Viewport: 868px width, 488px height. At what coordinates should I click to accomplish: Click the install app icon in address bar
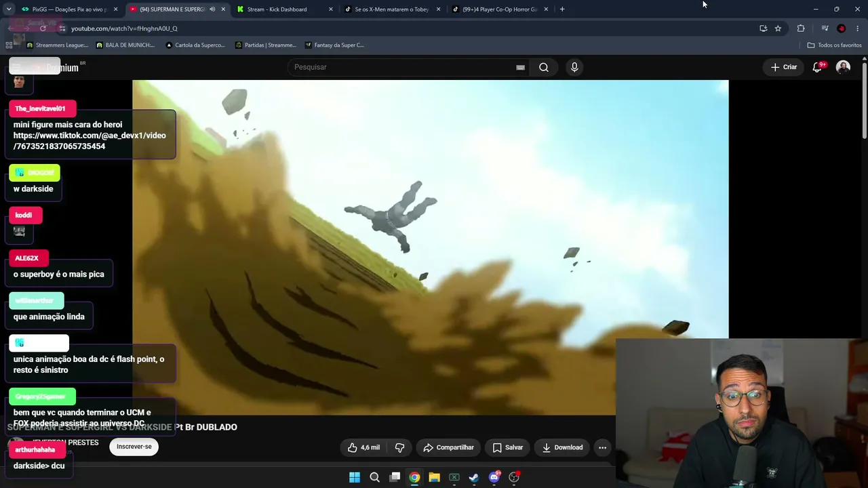pyautogui.click(x=763, y=28)
